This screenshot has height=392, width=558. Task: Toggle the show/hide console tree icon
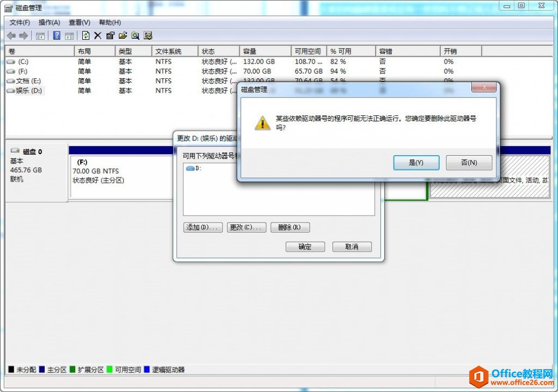coord(40,35)
